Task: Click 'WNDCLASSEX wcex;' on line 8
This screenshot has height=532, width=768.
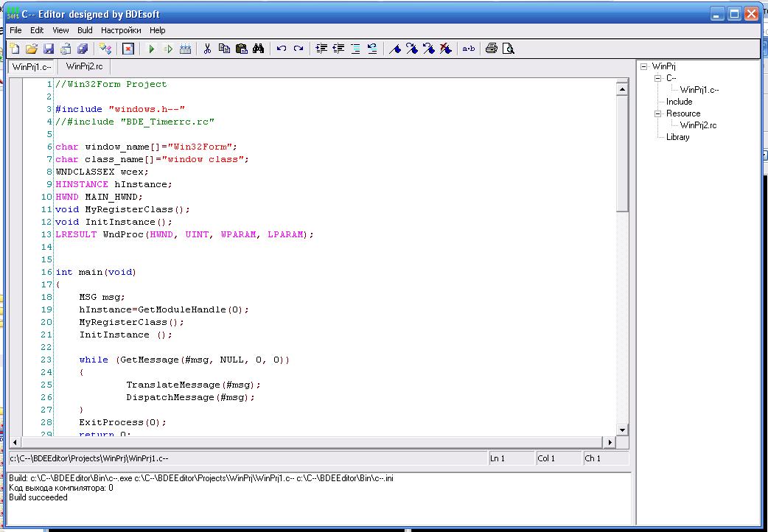Action: pyautogui.click(x=102, y=172)
